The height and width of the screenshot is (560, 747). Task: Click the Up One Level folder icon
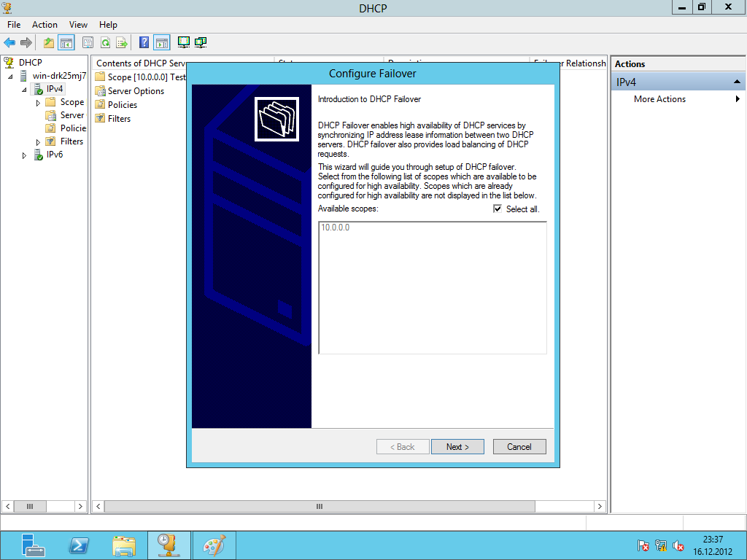point(49,43)
